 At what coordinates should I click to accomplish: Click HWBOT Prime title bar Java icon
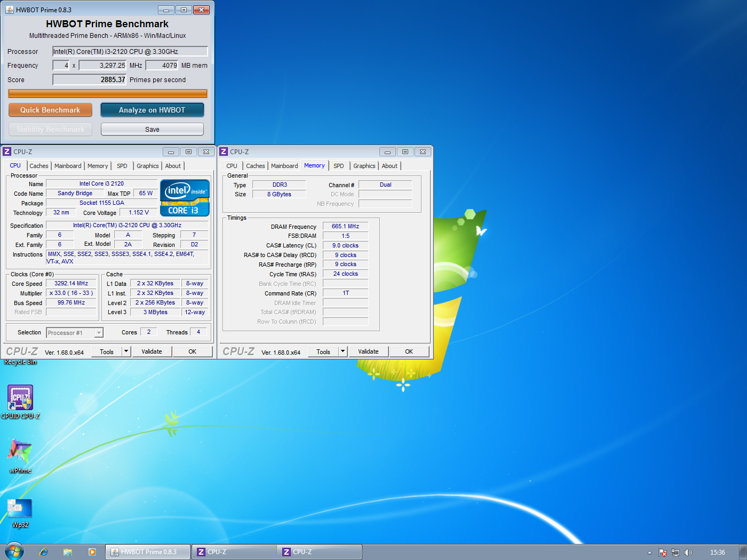click(10, 10)
